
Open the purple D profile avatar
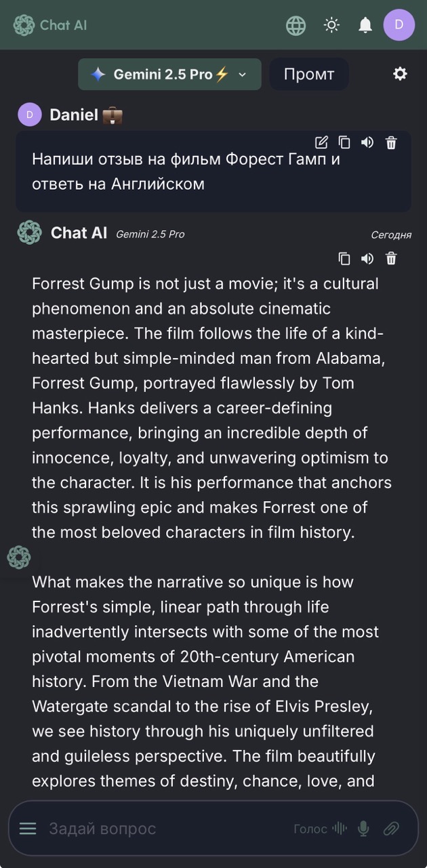pyautogui.click(x=399, y=25)
